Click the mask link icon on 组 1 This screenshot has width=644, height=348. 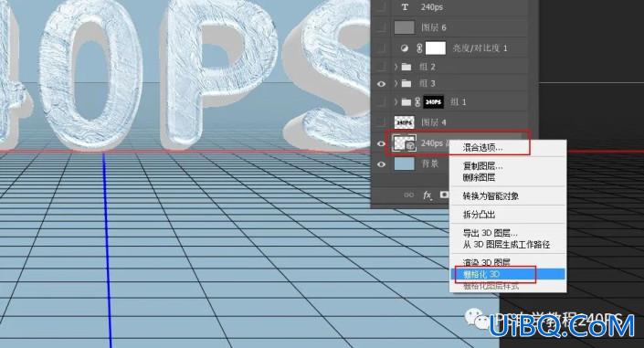[417, 102]
